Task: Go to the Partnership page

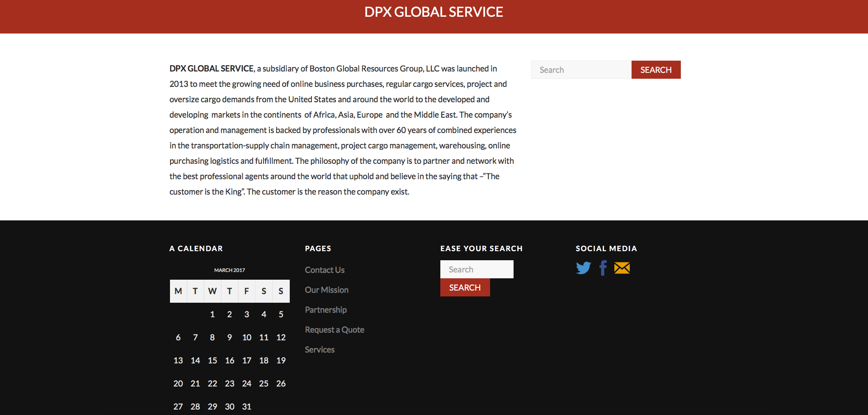Action: coord(325,310)
